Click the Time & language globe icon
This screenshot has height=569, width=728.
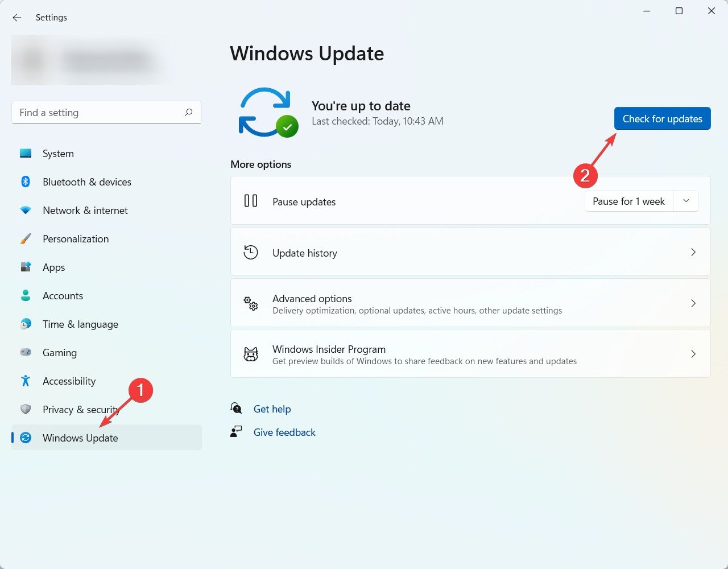click(26, 324)
